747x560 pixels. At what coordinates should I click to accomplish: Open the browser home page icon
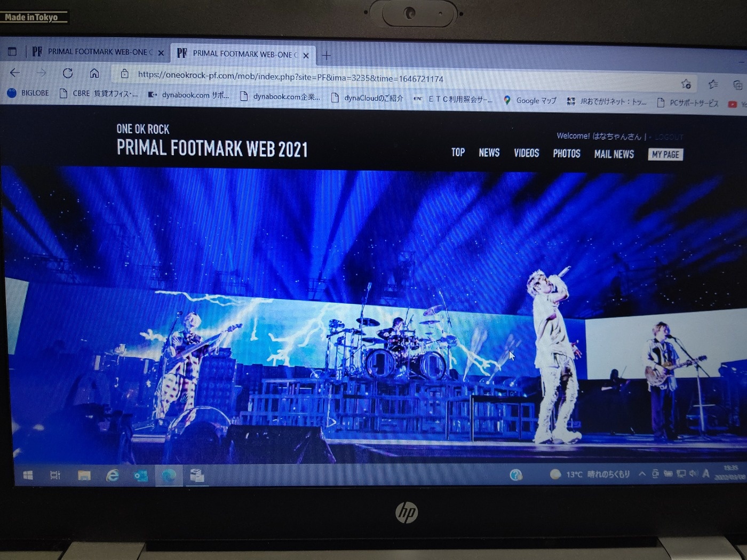click(94, 73)
